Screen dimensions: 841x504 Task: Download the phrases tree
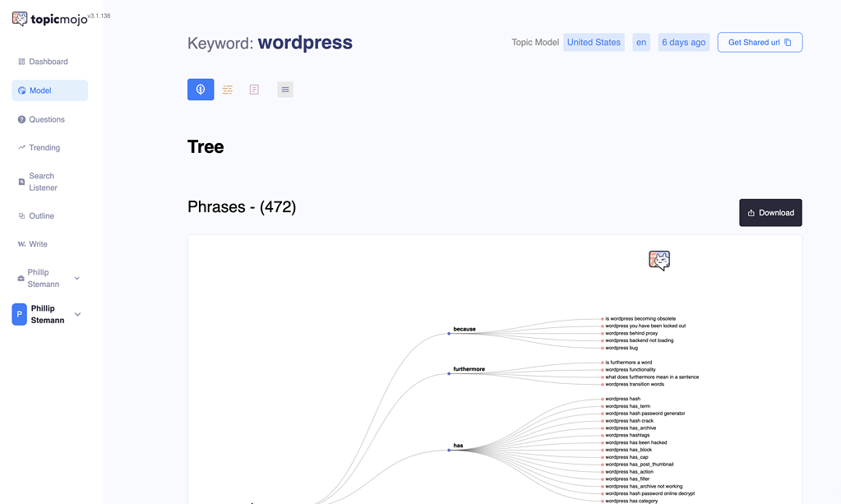[x=771, y=213]
